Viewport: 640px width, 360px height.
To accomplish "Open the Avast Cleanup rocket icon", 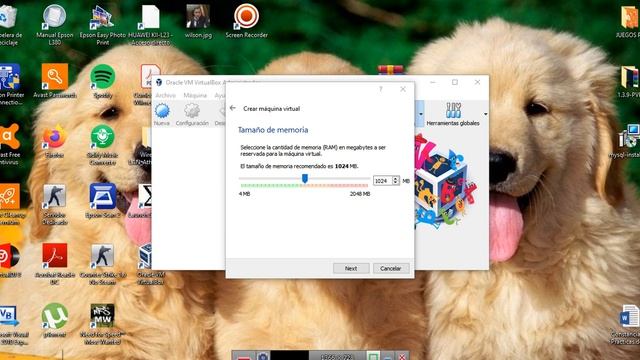I will (x=9, y=204).
